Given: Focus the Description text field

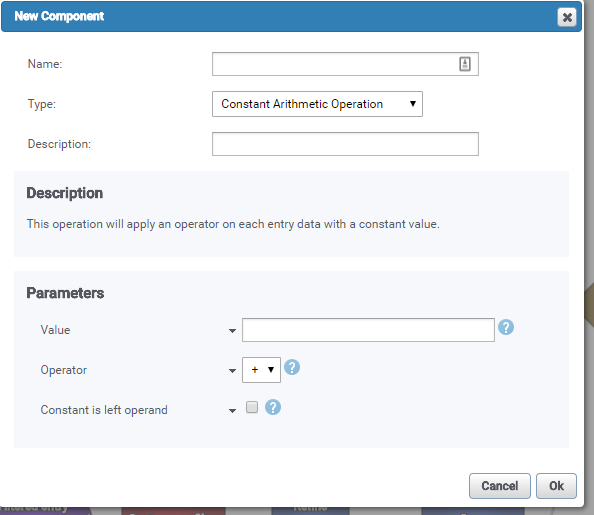Looking at the screenshot, I should click(x=345, y=144).
